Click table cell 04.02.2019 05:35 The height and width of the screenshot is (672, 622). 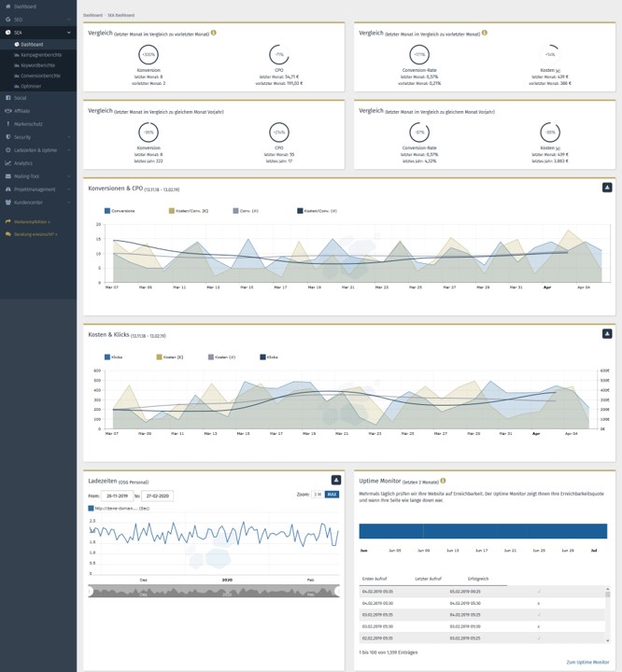point(377,592)
